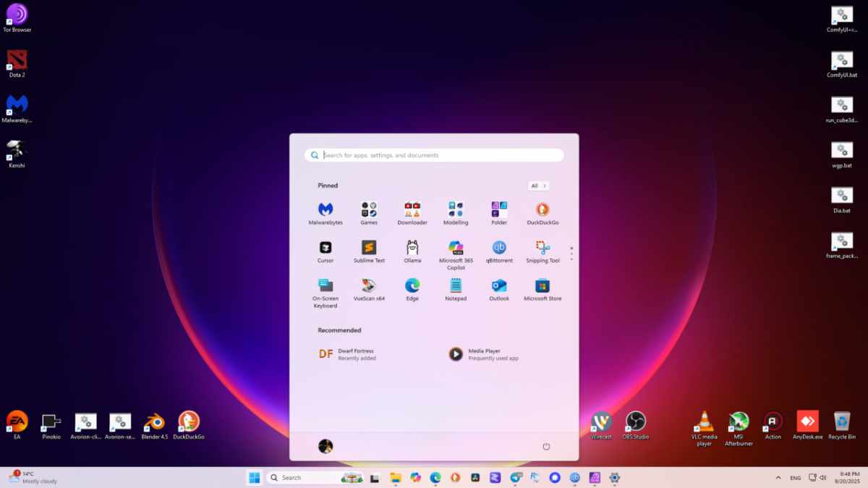Launch qBittorrent from pinned apps
This screenshot has height=488, width=868.
(x=499, y=248)
